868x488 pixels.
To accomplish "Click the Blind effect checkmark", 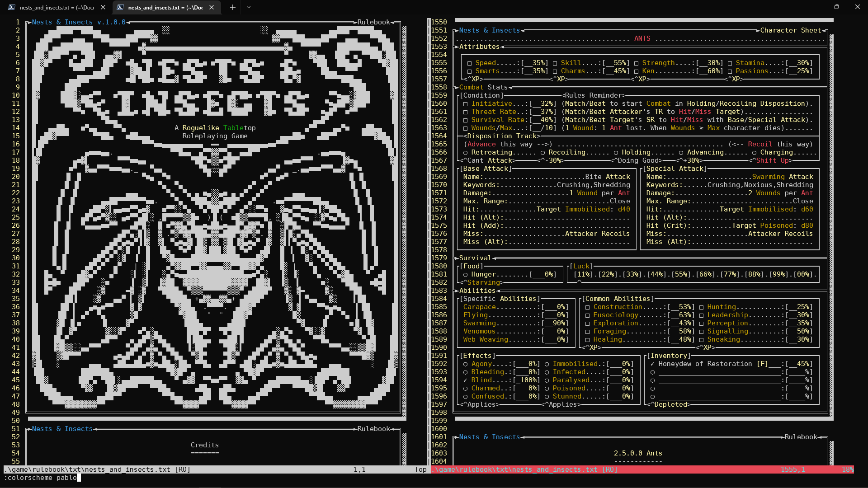I will click(x=465, y=380).
